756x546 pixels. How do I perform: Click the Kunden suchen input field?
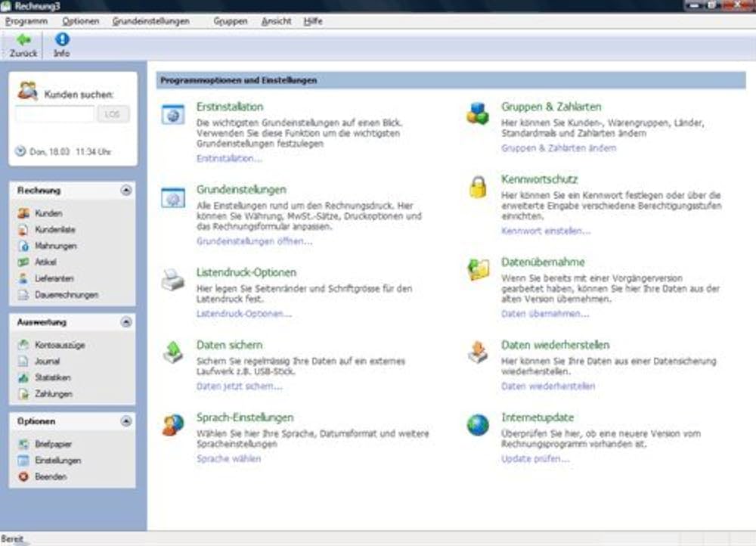click(54, 114)
